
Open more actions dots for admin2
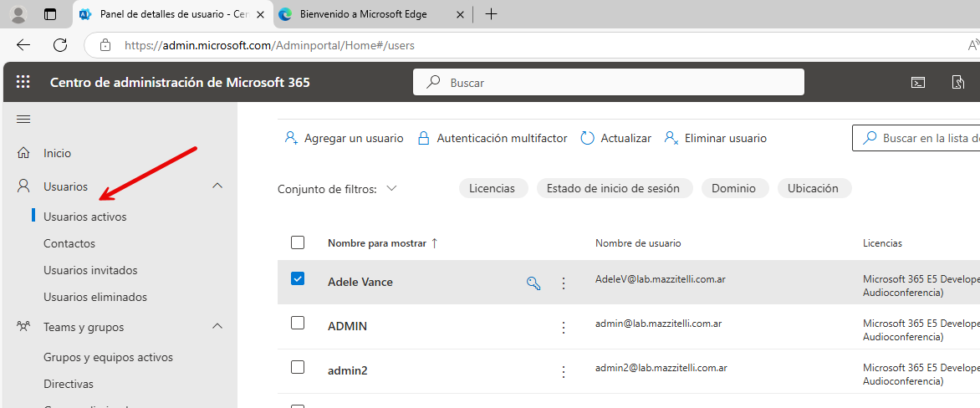[x=563, y=372]
